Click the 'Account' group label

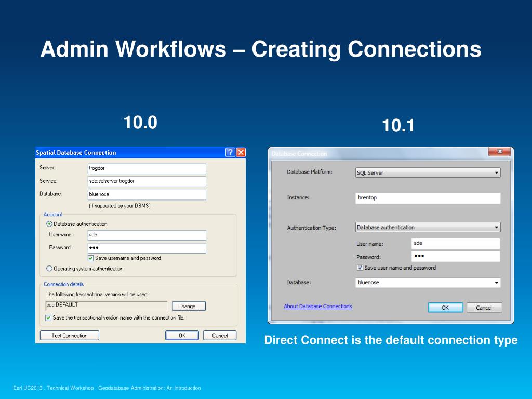click(52, 215)
